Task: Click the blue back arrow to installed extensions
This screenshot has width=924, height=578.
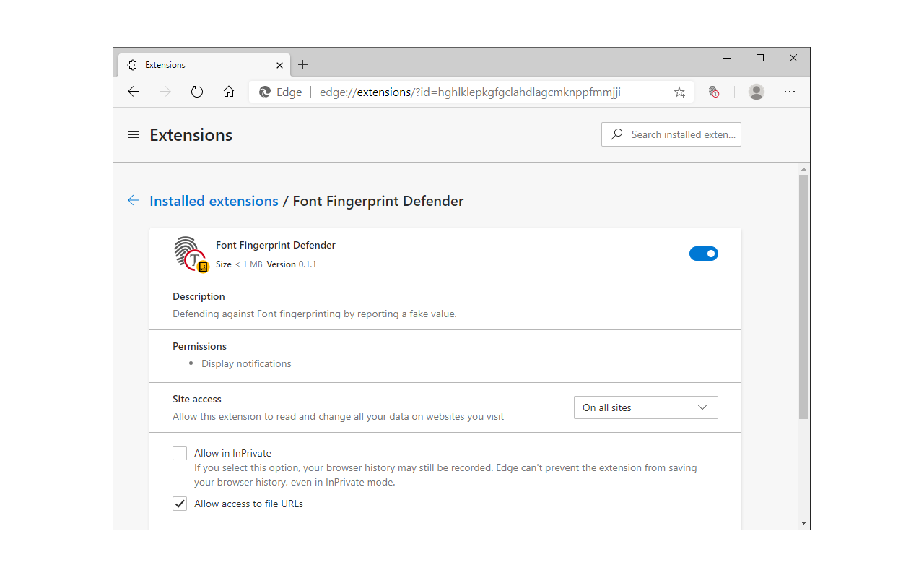Action: (x=134, y=201)
